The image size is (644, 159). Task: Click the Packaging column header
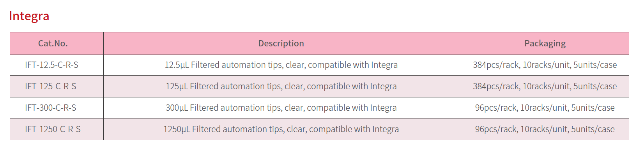[x=545, y=43]
